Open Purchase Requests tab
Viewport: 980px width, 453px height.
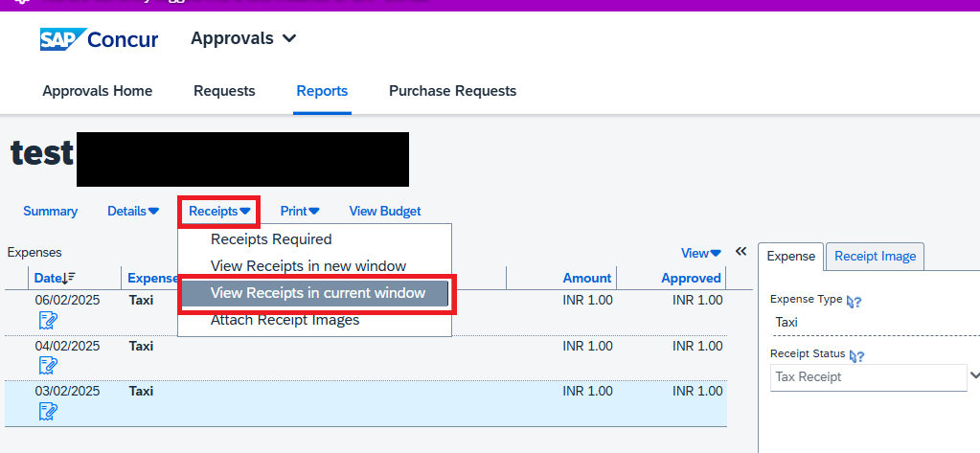tap(452, 91)
